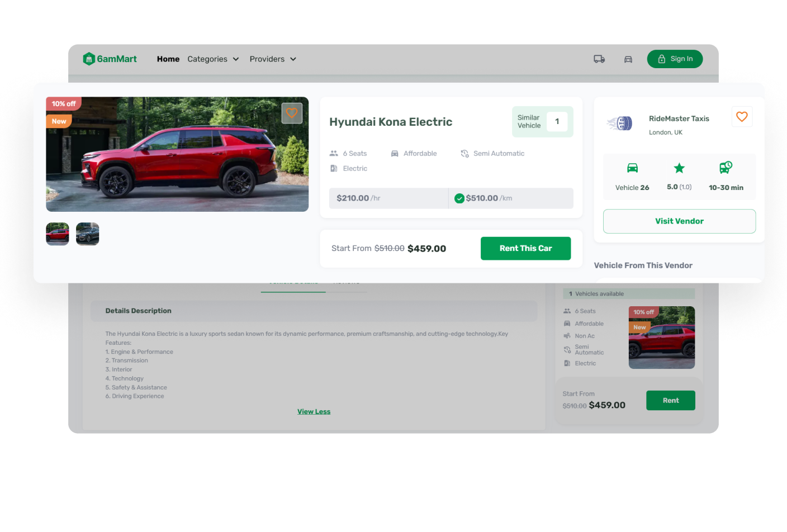Screen dimensions: 787x532
Task: Click the RideMaster Taxis vendor logo
Action: (x=620, y=123)
